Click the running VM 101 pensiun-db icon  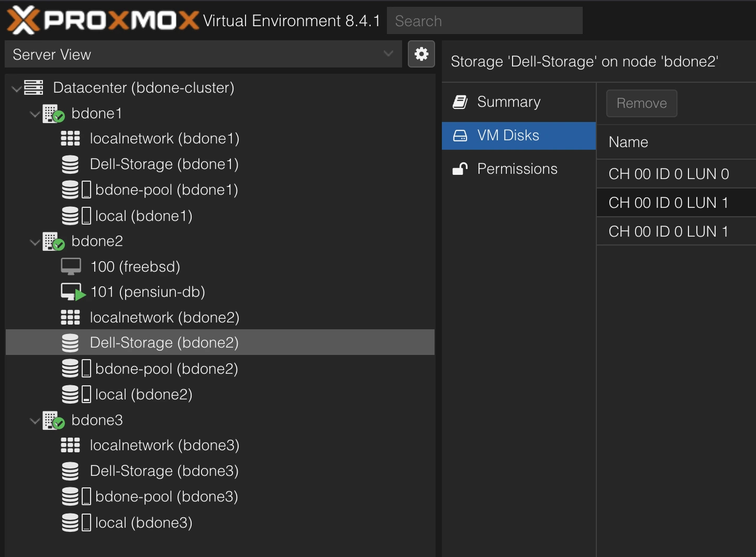pos(72,292)
